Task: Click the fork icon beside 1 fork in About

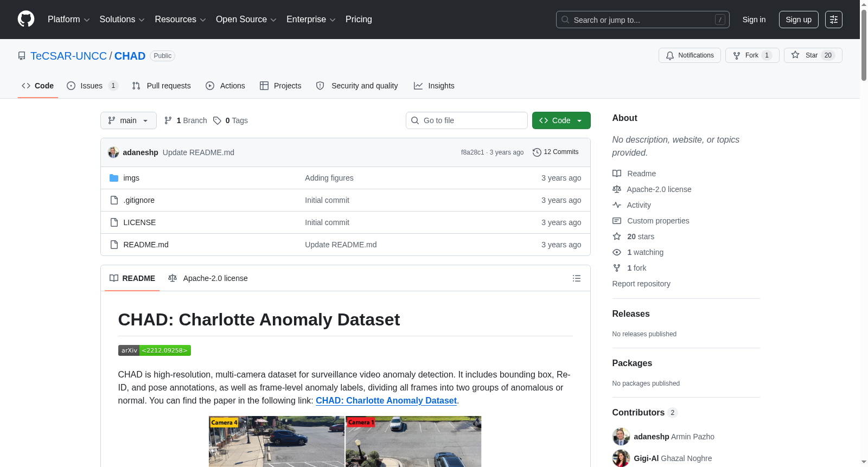Action: [617, 268]
